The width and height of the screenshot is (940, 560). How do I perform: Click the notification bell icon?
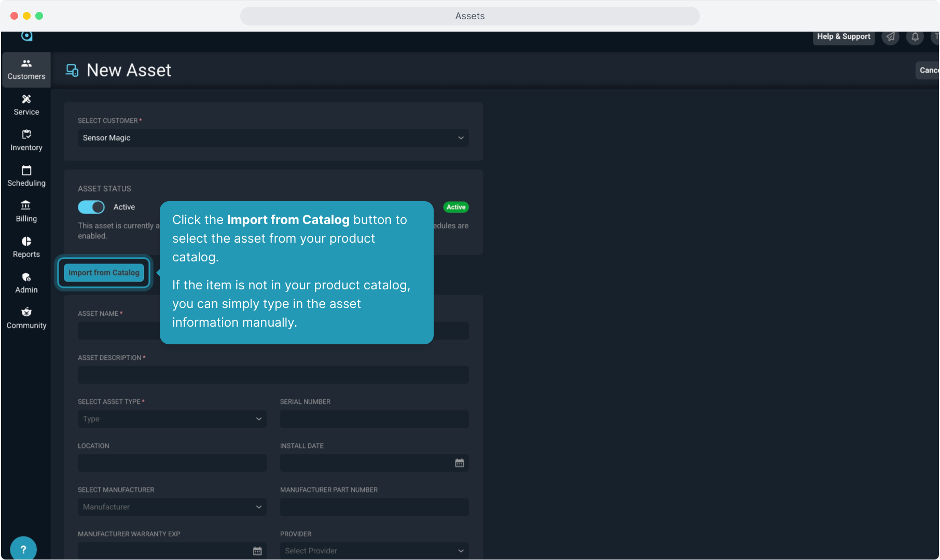[x=915, y=37]
